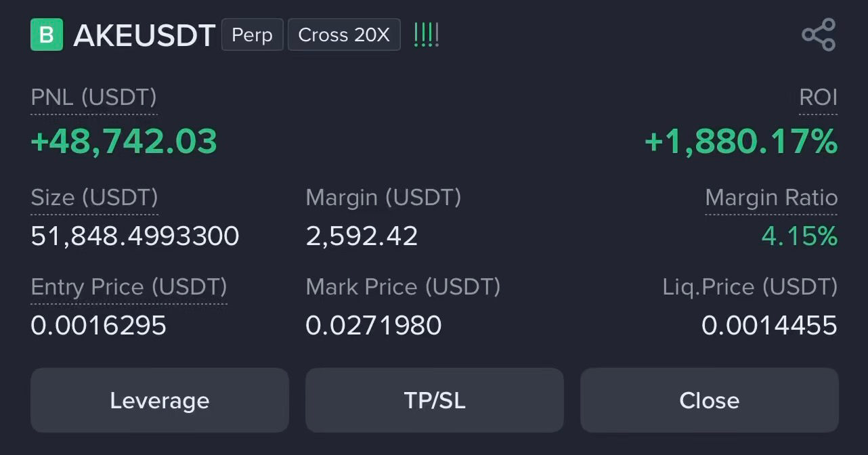Click the 4.15% margin ratio value
Screen dimensions: 868x455
tap(800, 236)
